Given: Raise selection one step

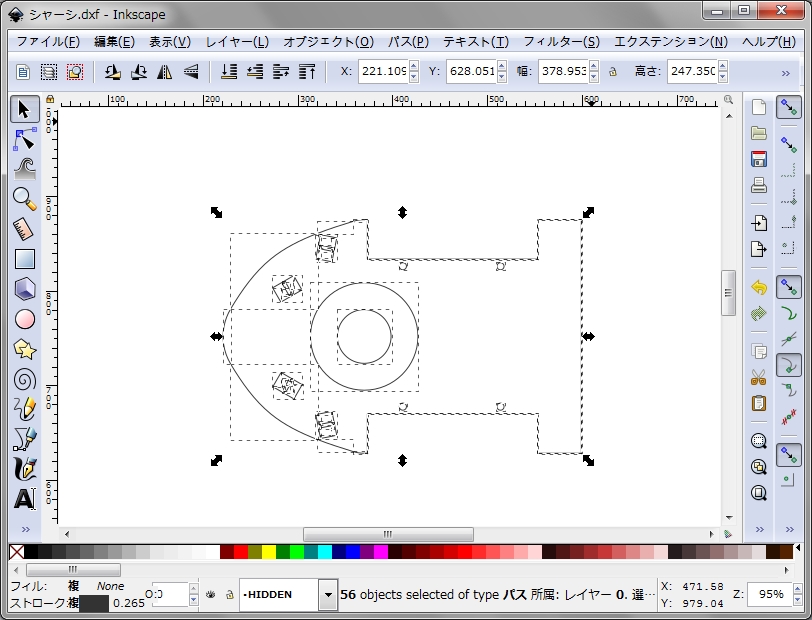Looking at the screenshot, I should [x=281, y=72].
